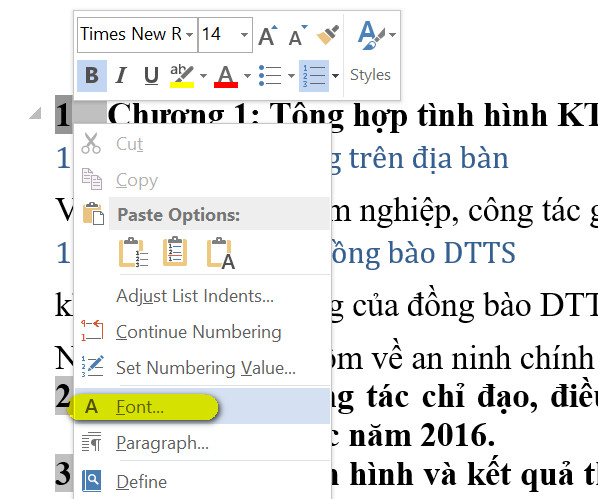The height and width of the screenshot is (499, 598).
Task: Toggle the Numbering list icon
Action: point(314,76)
